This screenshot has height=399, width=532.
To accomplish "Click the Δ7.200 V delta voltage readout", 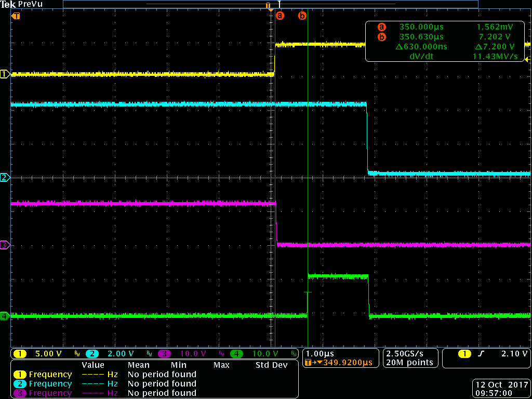I will click(x=495, y=47).
